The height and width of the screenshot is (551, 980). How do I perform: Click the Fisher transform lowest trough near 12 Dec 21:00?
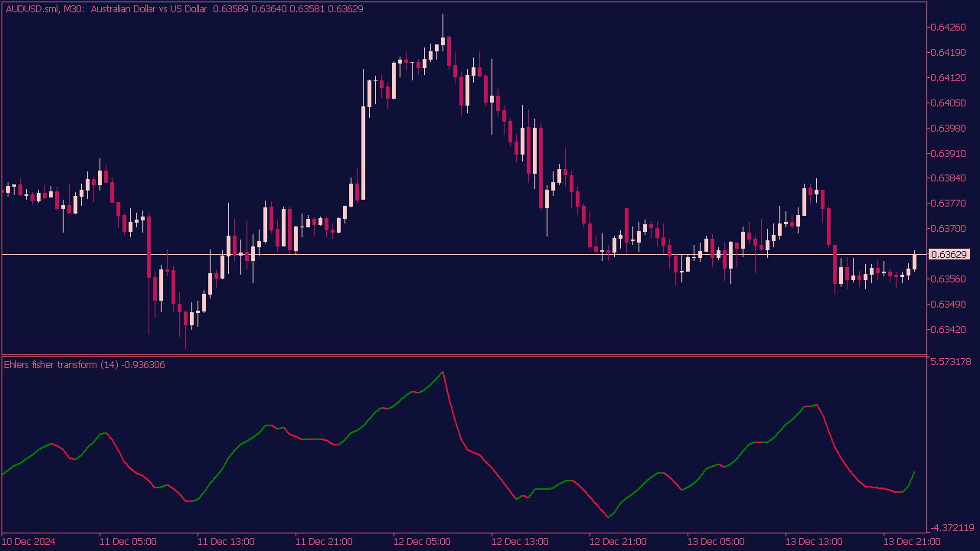608,517
